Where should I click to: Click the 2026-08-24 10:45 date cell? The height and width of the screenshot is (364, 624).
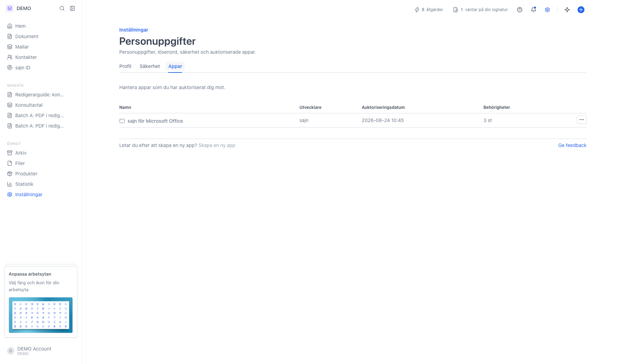(383, 120)
